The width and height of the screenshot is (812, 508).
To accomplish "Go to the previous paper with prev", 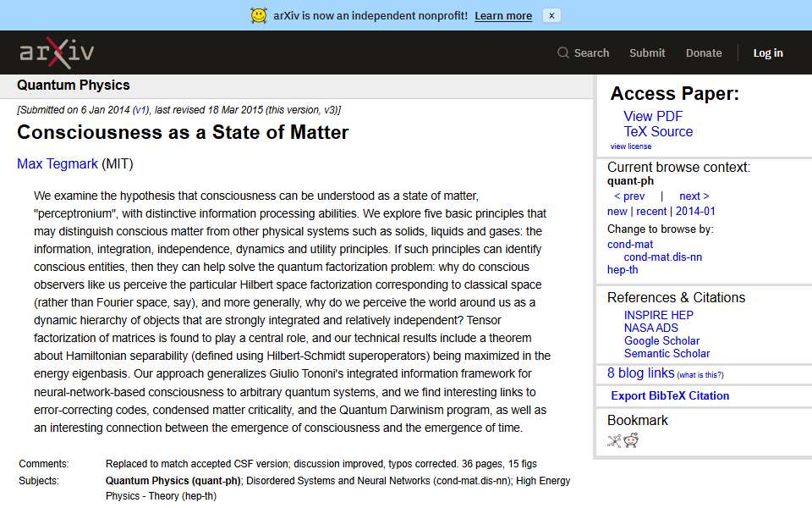I will point(629,196).
